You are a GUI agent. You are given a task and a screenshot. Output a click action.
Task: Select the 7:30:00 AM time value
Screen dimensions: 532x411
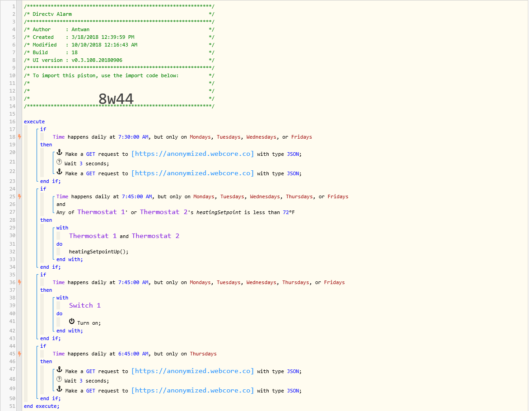click(x=133, y=137)
